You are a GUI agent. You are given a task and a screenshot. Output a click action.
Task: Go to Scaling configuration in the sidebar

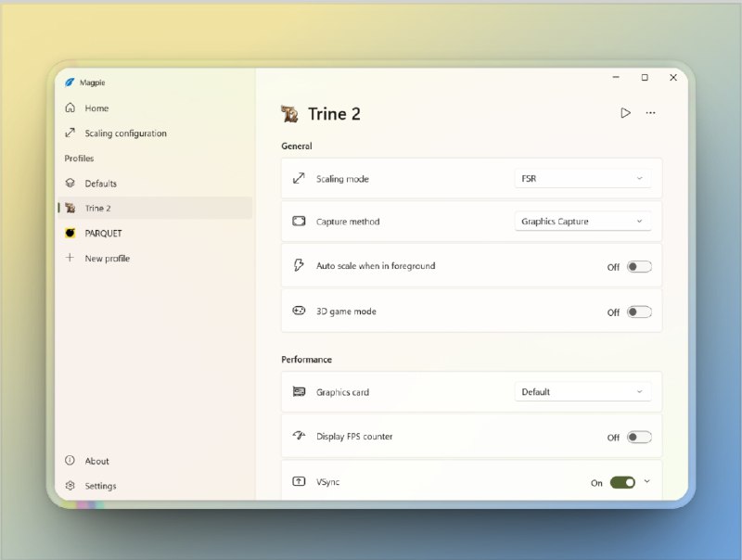125,133
